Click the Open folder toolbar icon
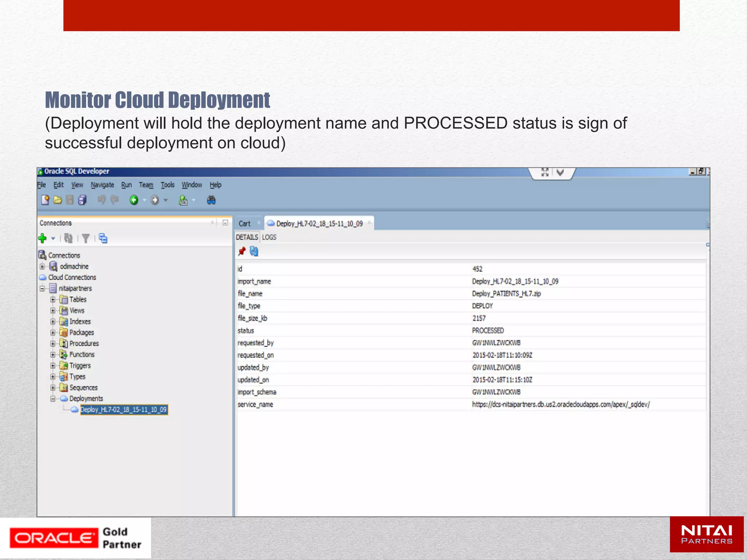Screen dimensions: 747x560 coord(58,200)
